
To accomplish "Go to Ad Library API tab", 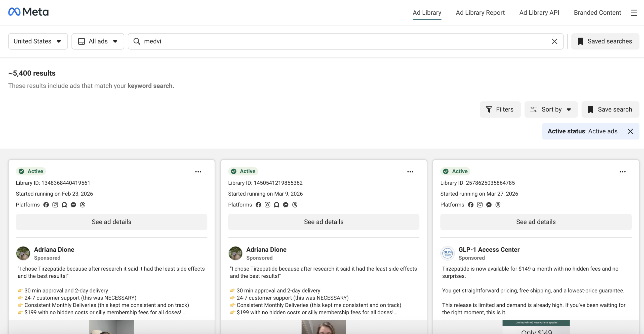I will point(539,13).
